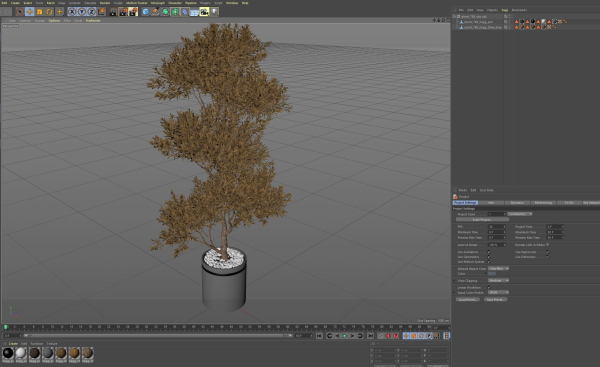The height and width of the screenshot is (367, 600).
Task: Click the camera object icon
Action: pyautogui.click(x=204, y=12)
